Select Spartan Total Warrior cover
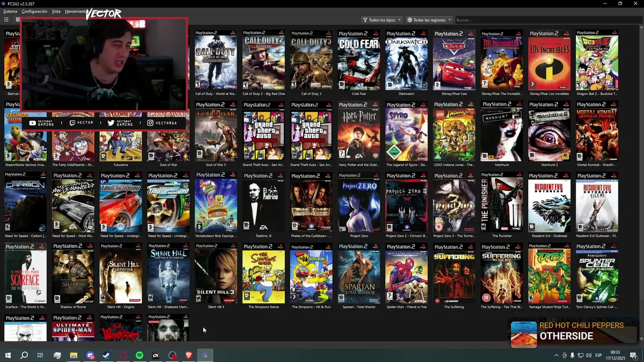 point(359,274)
